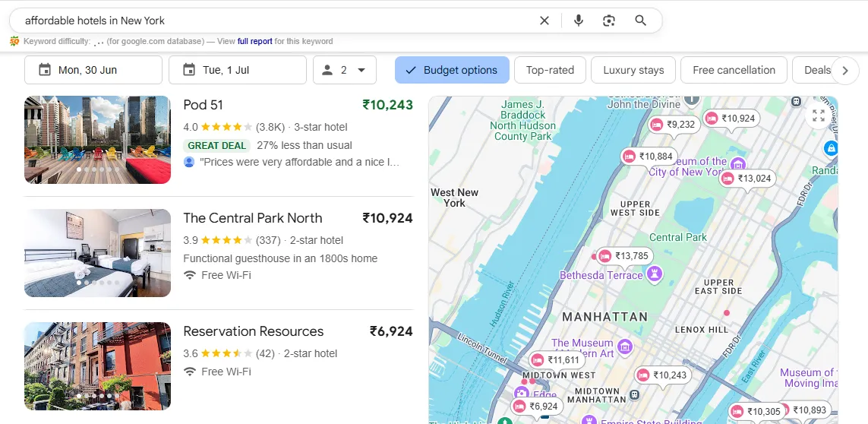Enable the Top-rated filter chip
The height and width of the screenshot is (424, 868).
coord(550,70)
